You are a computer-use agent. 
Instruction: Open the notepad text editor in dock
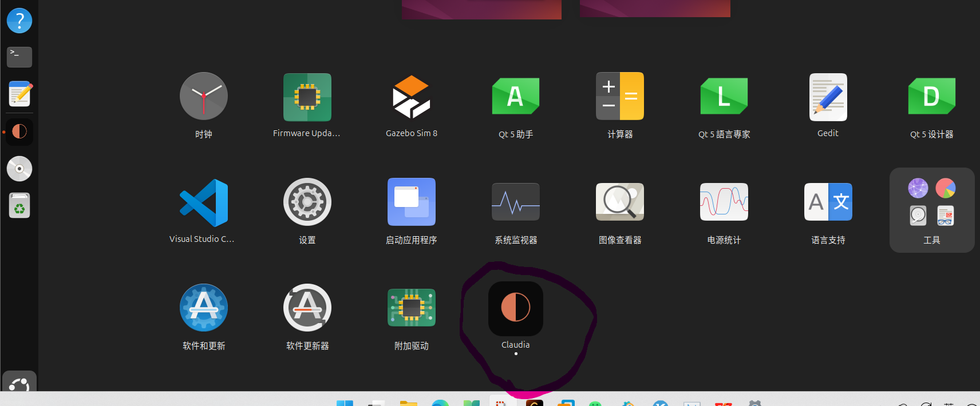pos(19,94)
